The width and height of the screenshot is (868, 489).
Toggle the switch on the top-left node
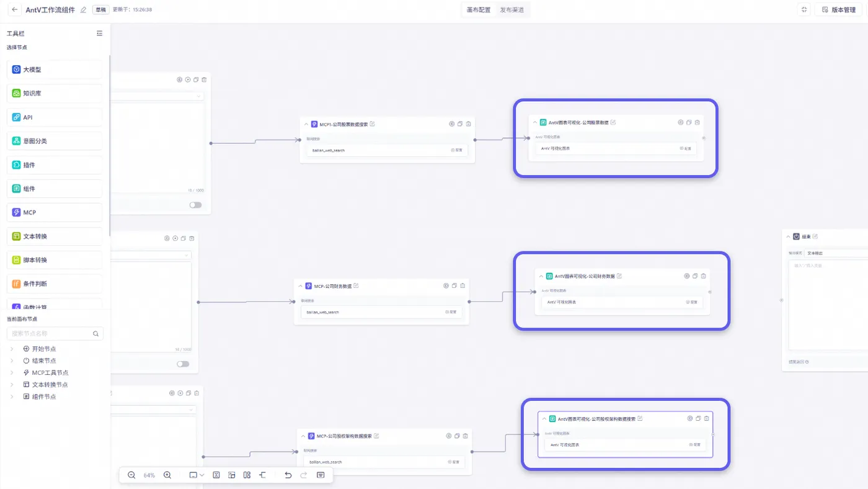coord(195,205)
